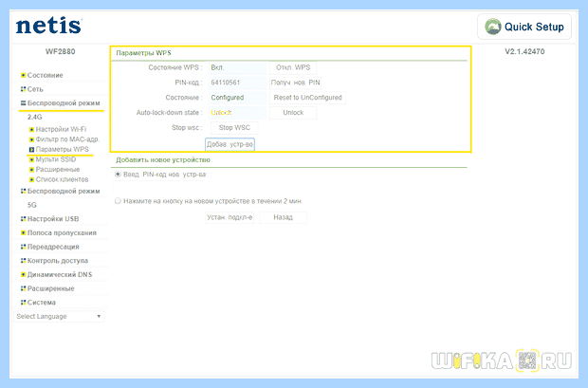The height and width of the screenshot is (388, 588).
Task: Click Reset to UnConfigured button
Action: coord(307,98)
